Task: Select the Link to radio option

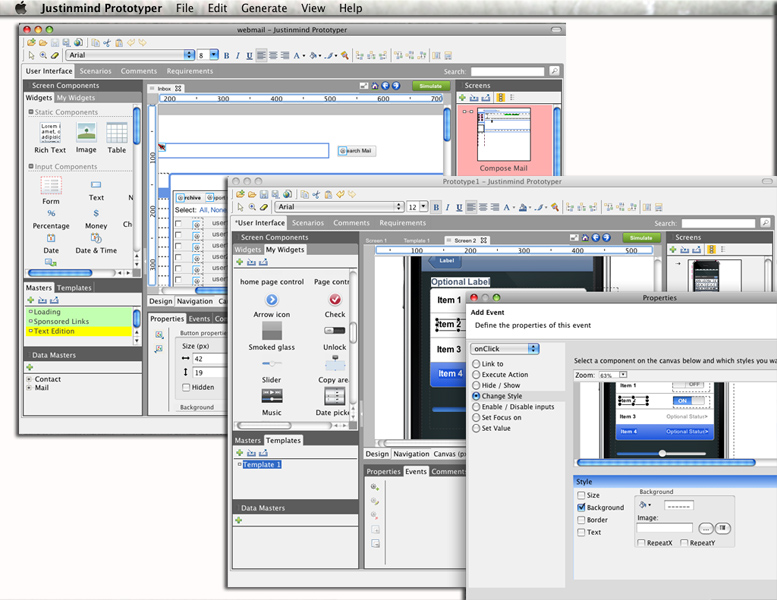Action: 476,364
